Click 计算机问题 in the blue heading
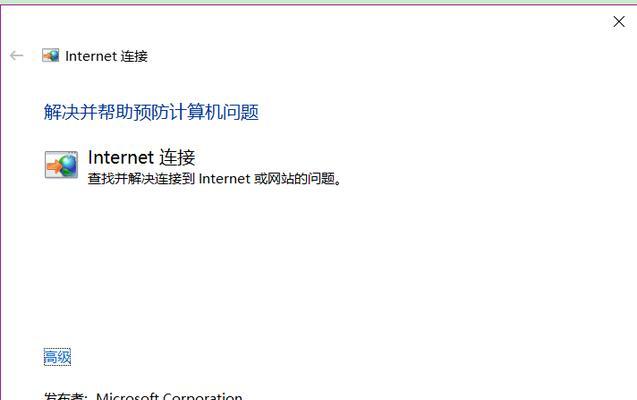The height and width of the screenshot is (400, 637). coord(214,112)
